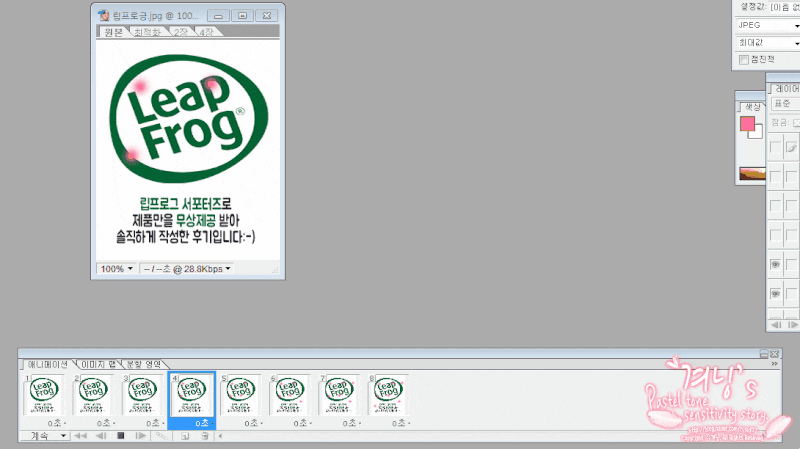Image resolution: width=800 pixels, height=449 pixels.
Task: Open frame 7 delay time dropdown
Action: pyautogui.click(x=352, y=423)
